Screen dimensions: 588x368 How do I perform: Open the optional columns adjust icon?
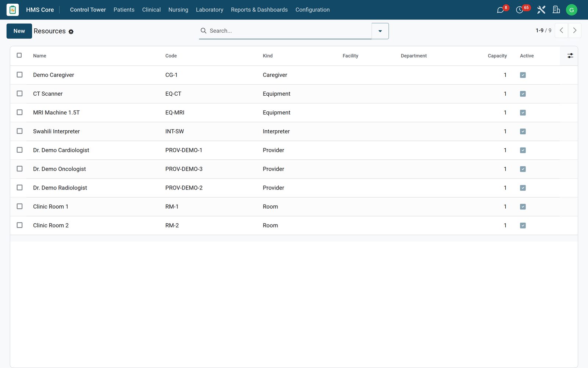570,56
